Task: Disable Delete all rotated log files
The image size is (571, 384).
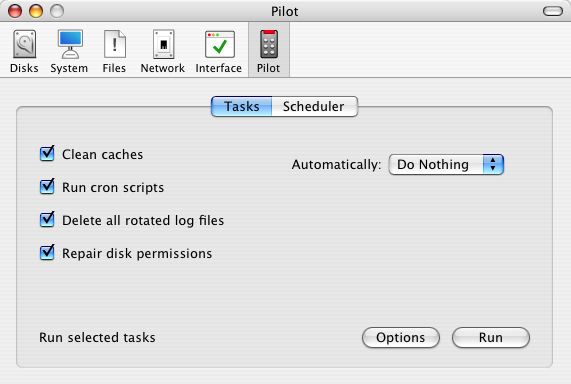Action: [47, 219]
